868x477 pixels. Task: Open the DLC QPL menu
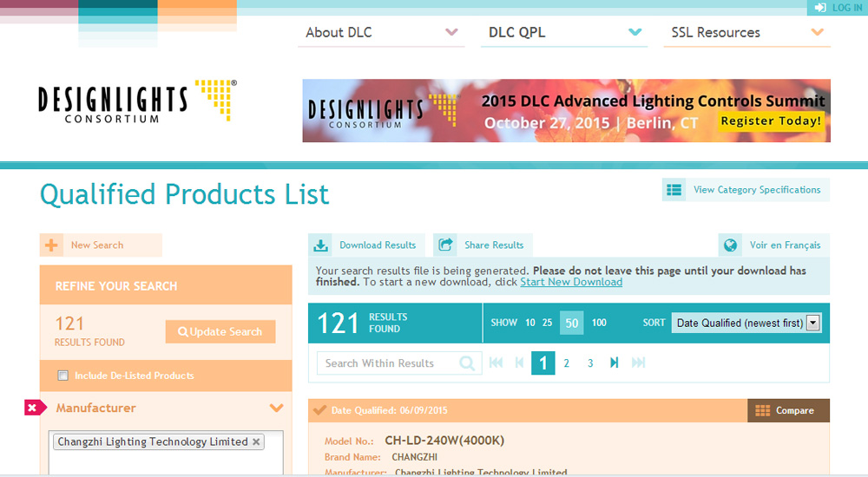[x=564, y=33]
